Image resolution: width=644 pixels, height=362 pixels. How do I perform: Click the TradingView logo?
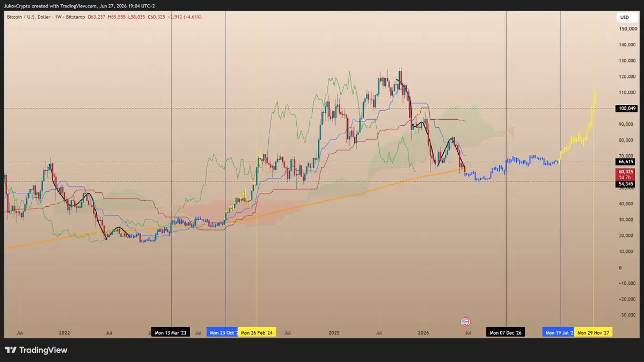tap(36, 350)
